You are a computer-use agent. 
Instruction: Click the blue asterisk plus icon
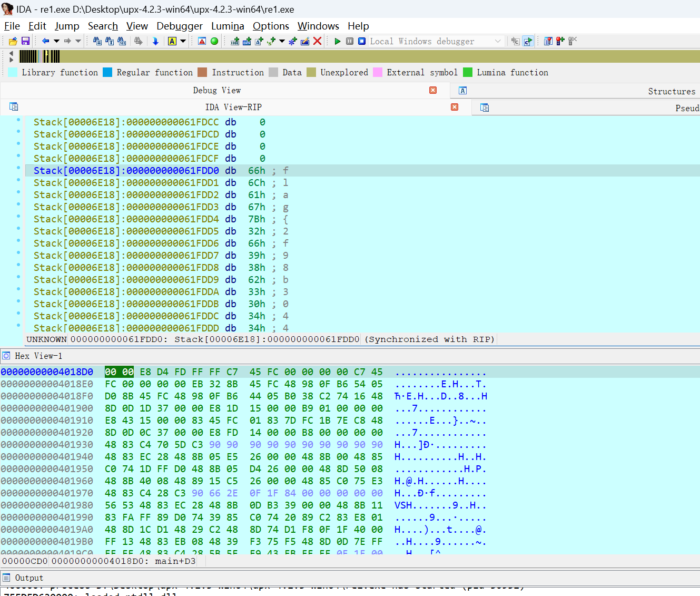293,41
